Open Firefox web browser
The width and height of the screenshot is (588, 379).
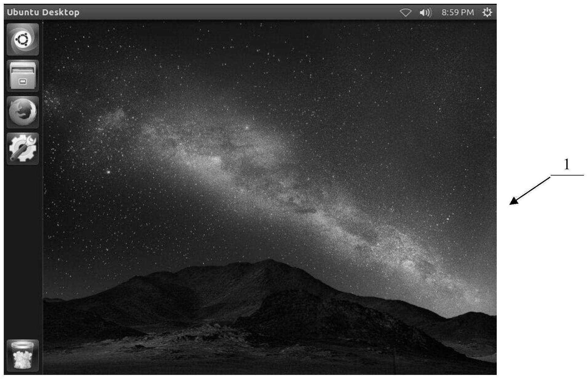23,112
